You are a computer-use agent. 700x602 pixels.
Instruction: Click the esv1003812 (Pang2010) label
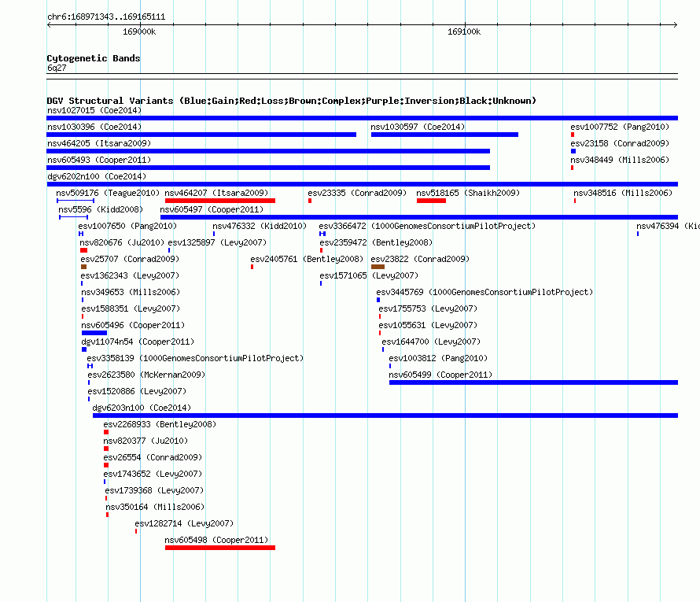(438, 358)
